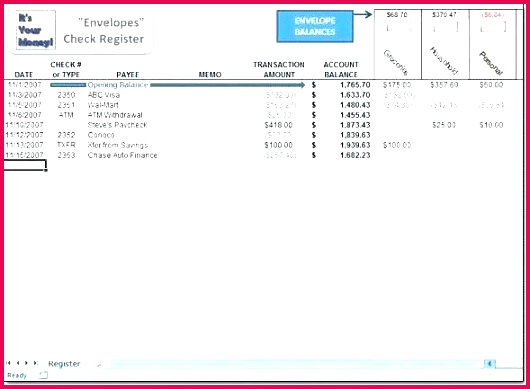Select account balance 1,839.63

point(355,135)
